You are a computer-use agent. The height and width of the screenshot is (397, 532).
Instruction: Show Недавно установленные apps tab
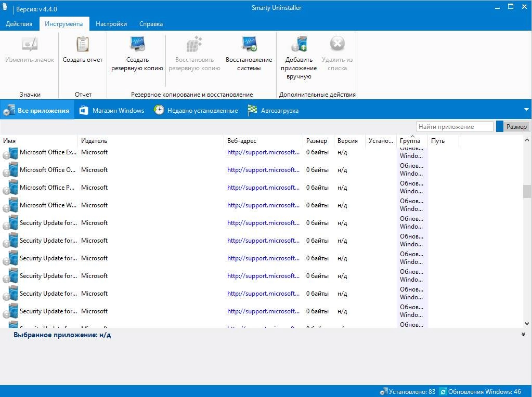point(196,110)
